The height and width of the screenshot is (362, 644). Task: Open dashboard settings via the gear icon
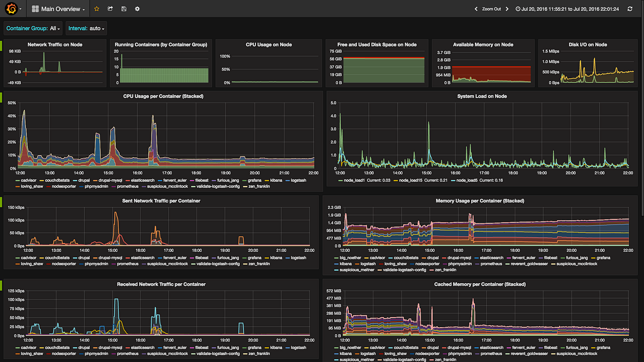tap(136, 9)
